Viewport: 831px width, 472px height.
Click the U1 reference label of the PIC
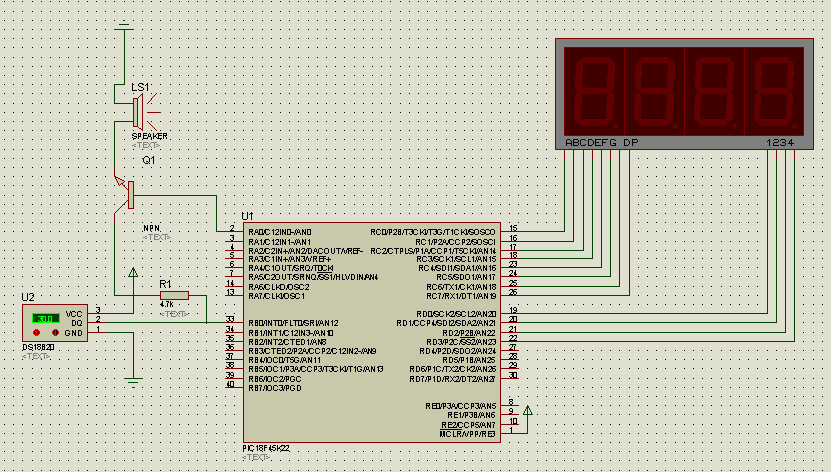247,216
